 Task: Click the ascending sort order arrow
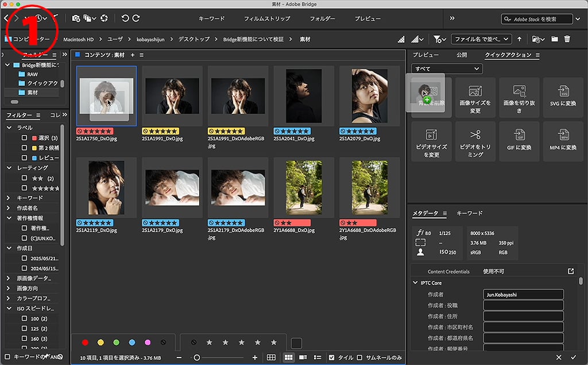coord(520,39)
